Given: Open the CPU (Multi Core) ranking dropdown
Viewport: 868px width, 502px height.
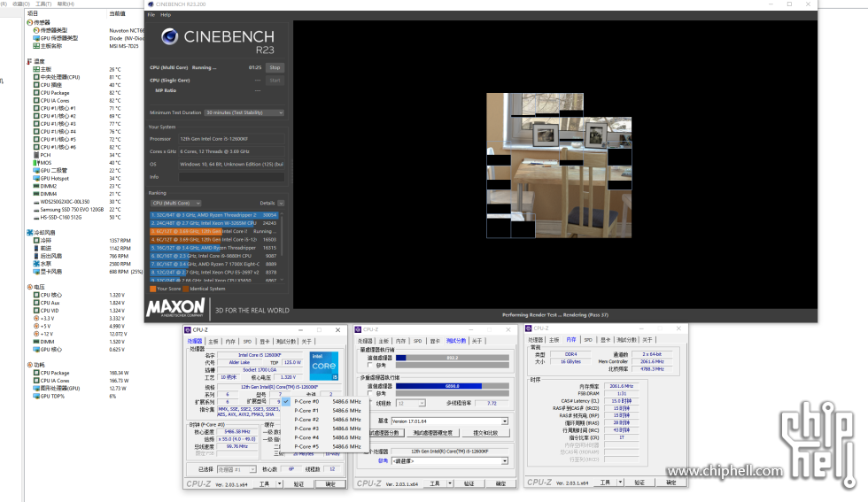Looking at the screenshot, I should 176,203.
